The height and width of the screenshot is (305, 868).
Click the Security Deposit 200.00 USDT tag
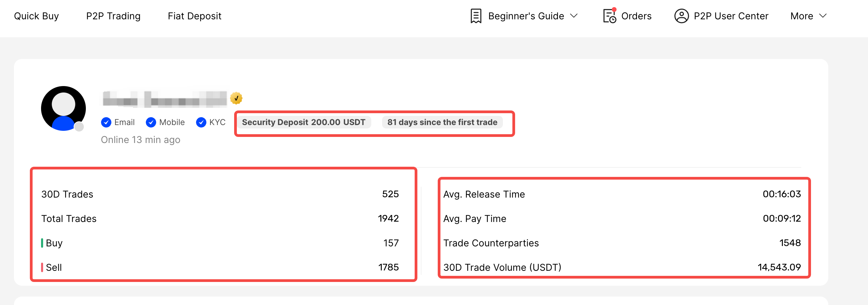pos(304,122)
